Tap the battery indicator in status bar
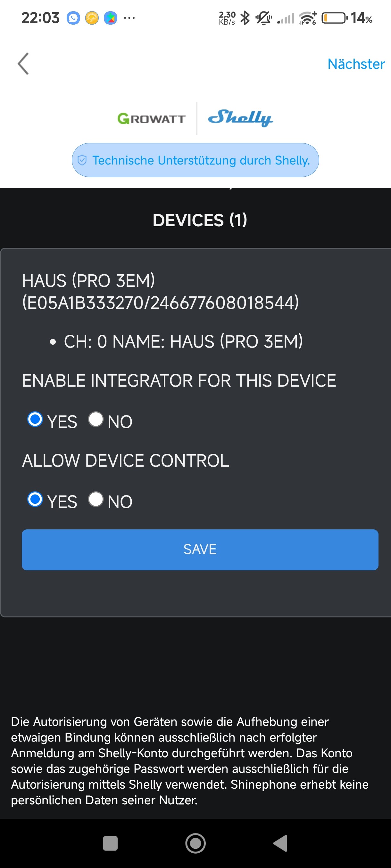The image size is (391, 868). pos(334,18)
